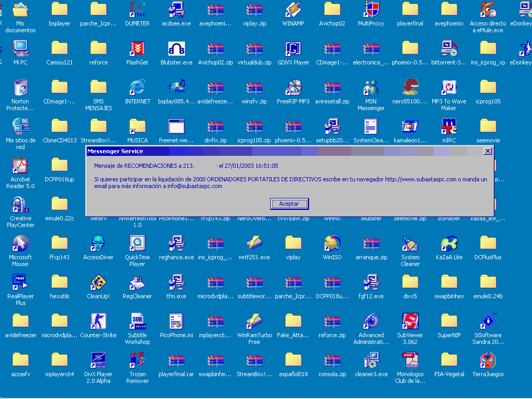The height and width of the screenshot is (399, 532).
Task: Select the Mi PC desktop icon
Action: point(20,48)
